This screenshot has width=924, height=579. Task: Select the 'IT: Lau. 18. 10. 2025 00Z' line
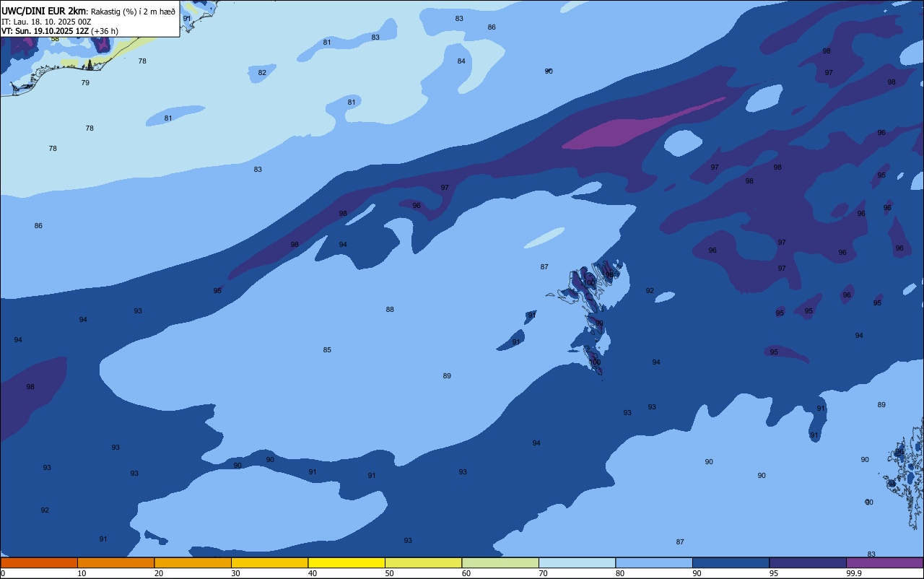tap(46, 22)
